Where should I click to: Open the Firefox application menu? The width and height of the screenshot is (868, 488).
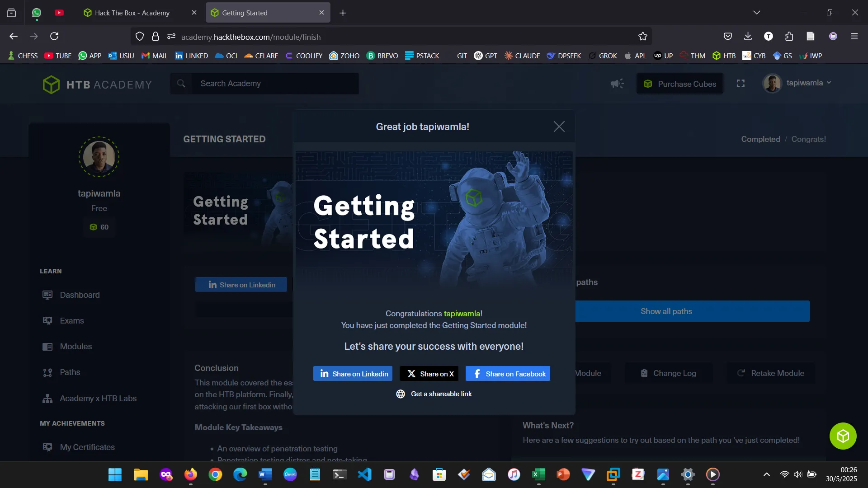coord(855,36)
